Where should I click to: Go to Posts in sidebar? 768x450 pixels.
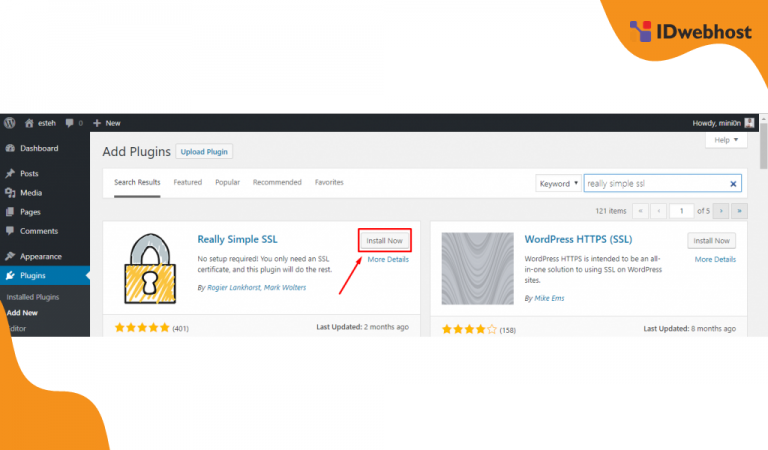point(29,173)
